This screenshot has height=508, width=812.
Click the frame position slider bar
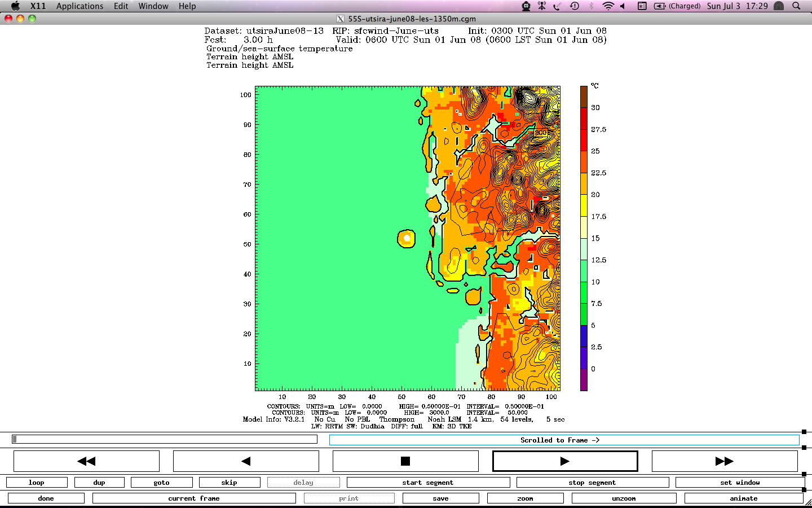[165, 439]
